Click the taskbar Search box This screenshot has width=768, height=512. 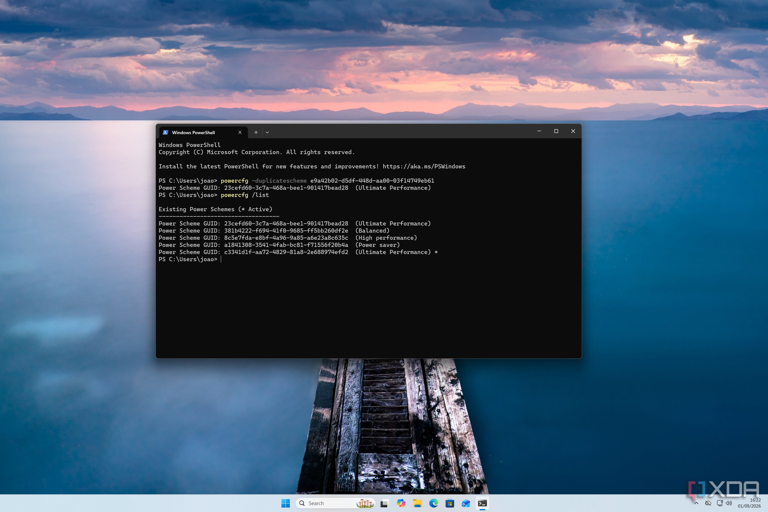(335, 503)
